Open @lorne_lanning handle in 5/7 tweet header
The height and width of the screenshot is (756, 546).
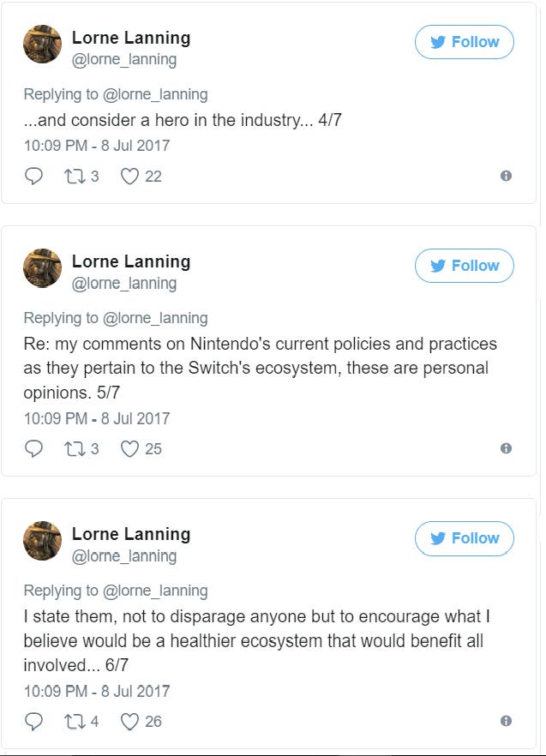click(x=124, y=284)
